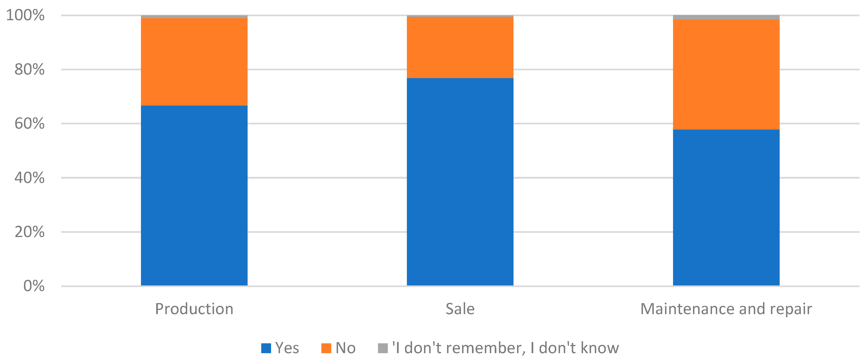Screen dimensions: 868x364
Task: Select the 0% y-axis label
Action: (34, 286)
